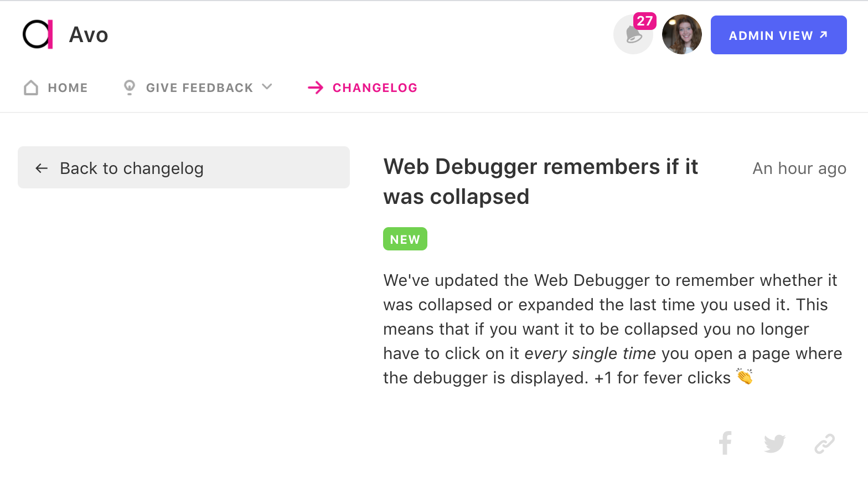Copy the post link via chain icon
This screenshot has height=492, width=868.
click(825, 444)
